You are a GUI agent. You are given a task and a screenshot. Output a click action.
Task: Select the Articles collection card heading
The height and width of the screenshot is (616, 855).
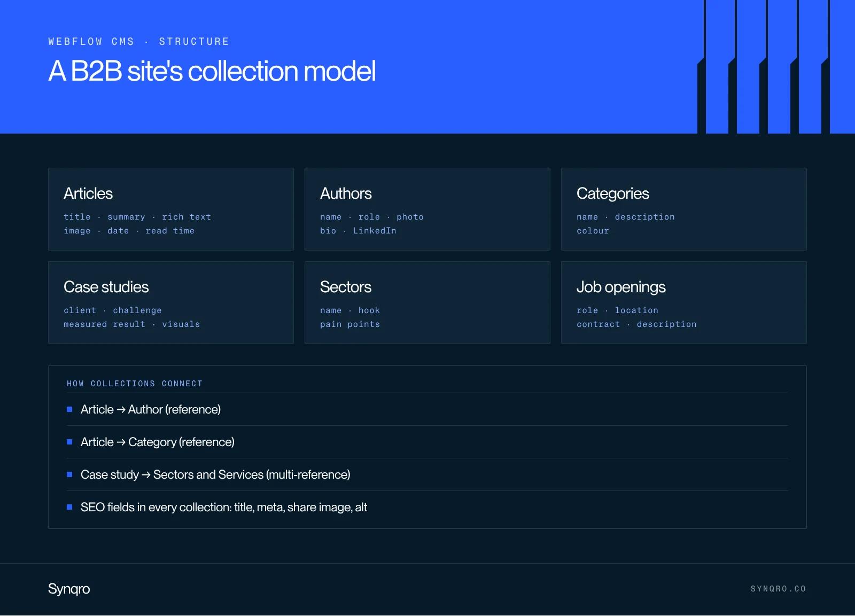(88, 193)
